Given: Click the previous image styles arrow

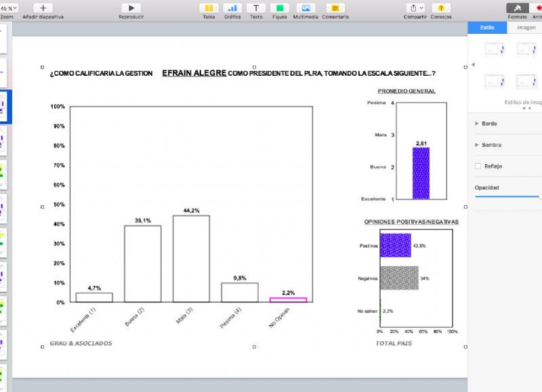Looking at the screenshot, I should (x=473, y=64).
